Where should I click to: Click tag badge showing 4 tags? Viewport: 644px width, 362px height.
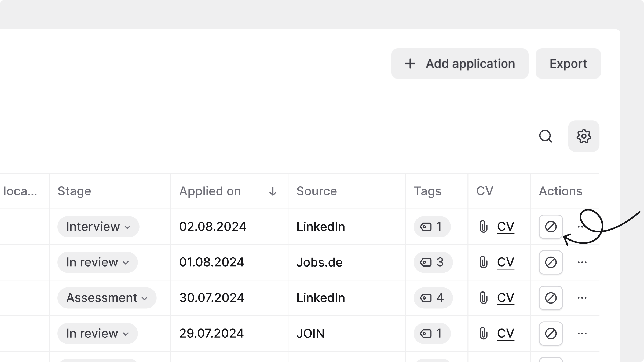pyautogui.click(x=433, y=298)
